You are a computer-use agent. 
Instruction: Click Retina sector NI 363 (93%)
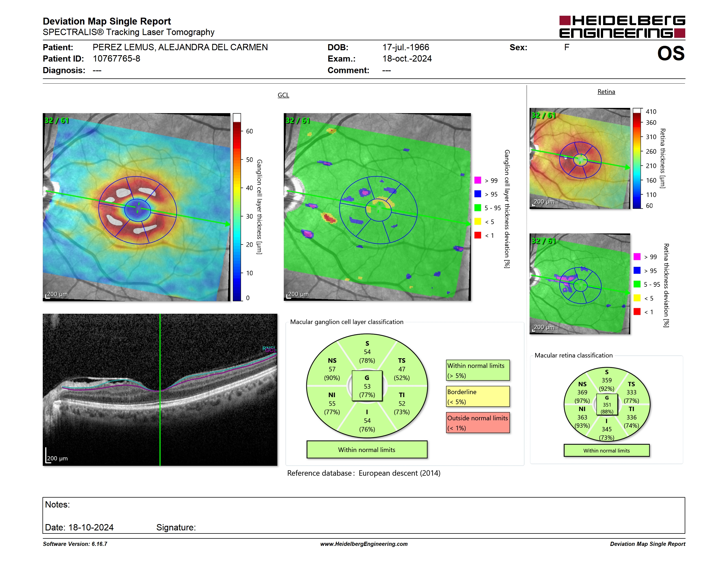[582, 417]
